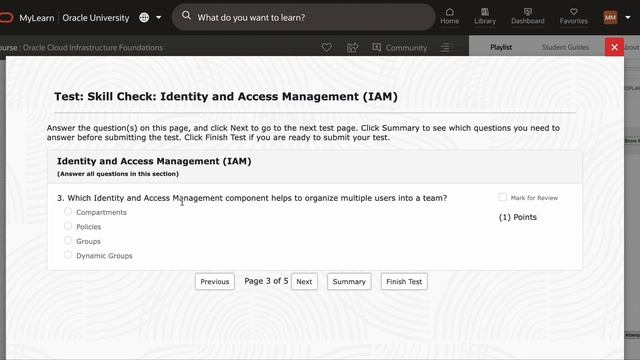
Task: Open the Community link
Action: [400, 48]
